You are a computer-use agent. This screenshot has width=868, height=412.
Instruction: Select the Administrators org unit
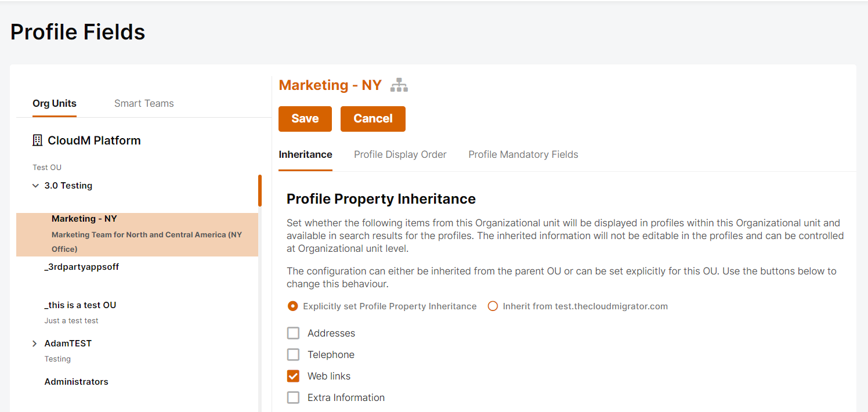point(77,382)
